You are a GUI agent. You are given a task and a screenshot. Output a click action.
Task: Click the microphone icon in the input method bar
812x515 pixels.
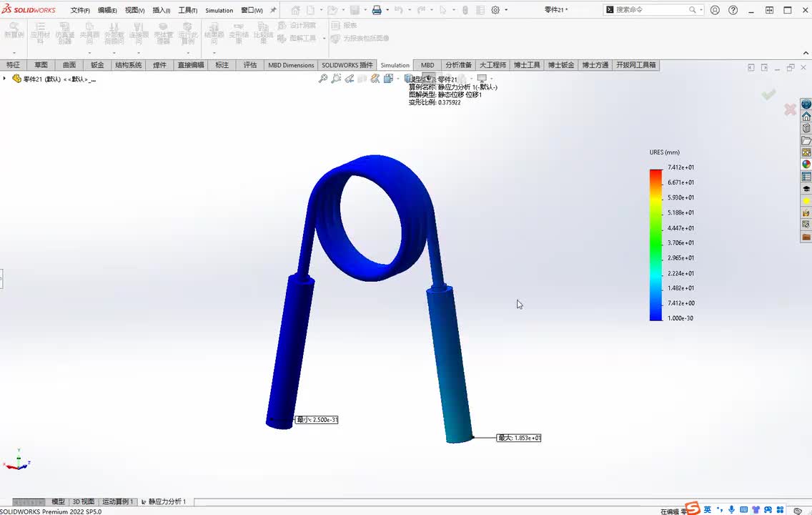click(x=731, y=509)
